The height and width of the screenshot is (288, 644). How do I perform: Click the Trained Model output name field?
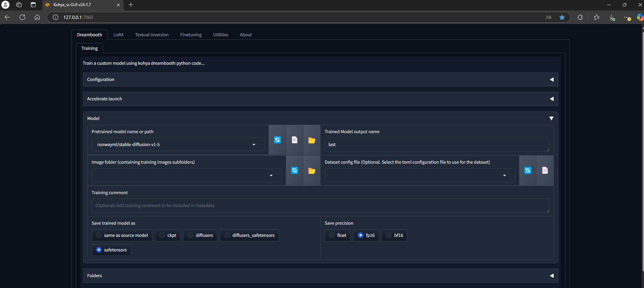tap(436, 145)
